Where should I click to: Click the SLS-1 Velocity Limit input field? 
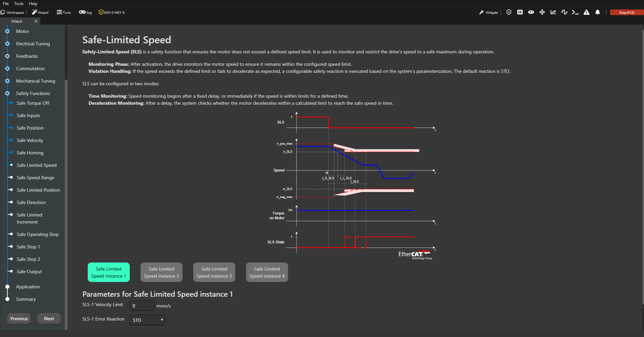point(142,306)
